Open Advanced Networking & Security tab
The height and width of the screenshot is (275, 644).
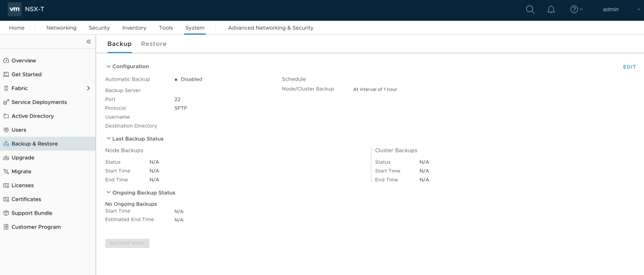(270, 28)
